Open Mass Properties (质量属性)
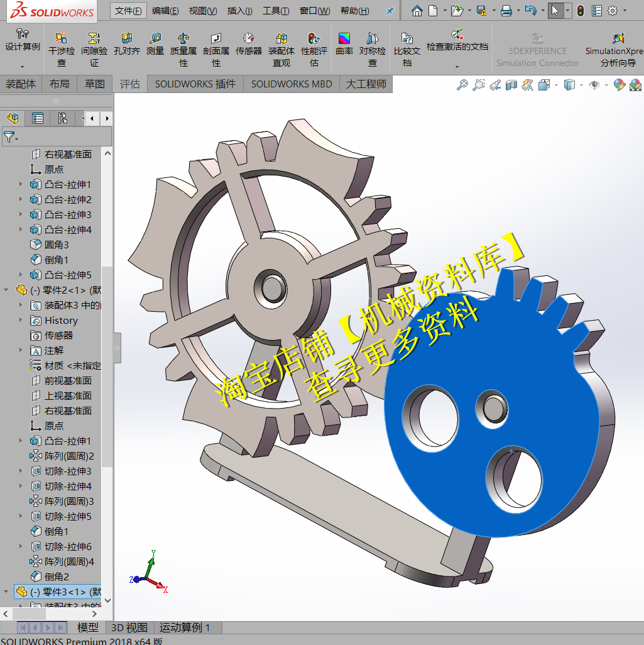644x645 pixels. click(183, 50)
